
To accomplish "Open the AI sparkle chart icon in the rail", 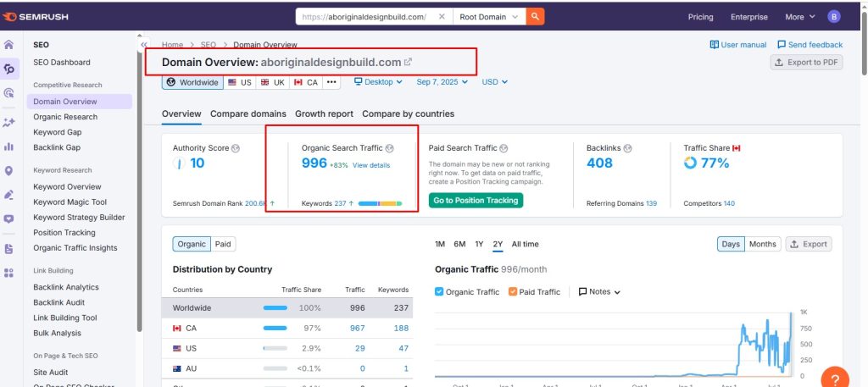I will click(x=8, y=122).
